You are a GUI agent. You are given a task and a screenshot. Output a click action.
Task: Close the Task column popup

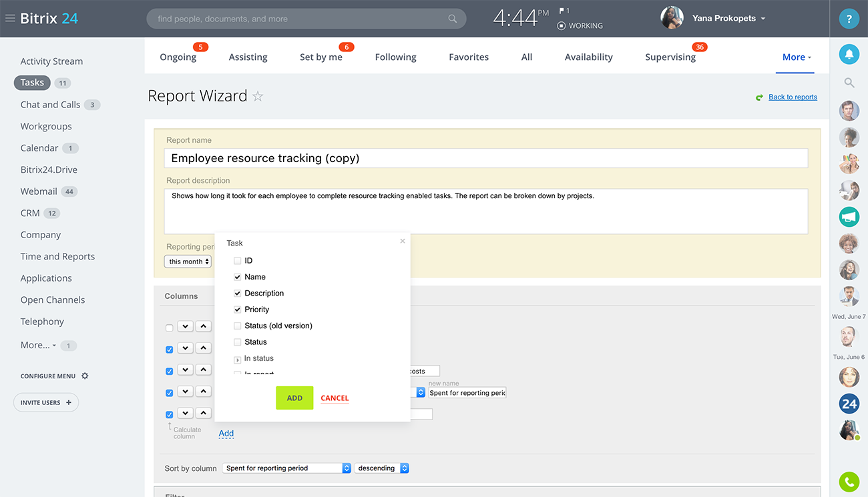[x=402, y=241]
